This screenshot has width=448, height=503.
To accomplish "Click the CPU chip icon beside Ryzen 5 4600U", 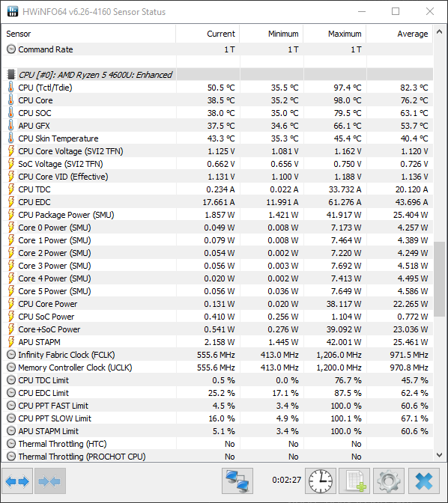I will (x=11, y=75).
